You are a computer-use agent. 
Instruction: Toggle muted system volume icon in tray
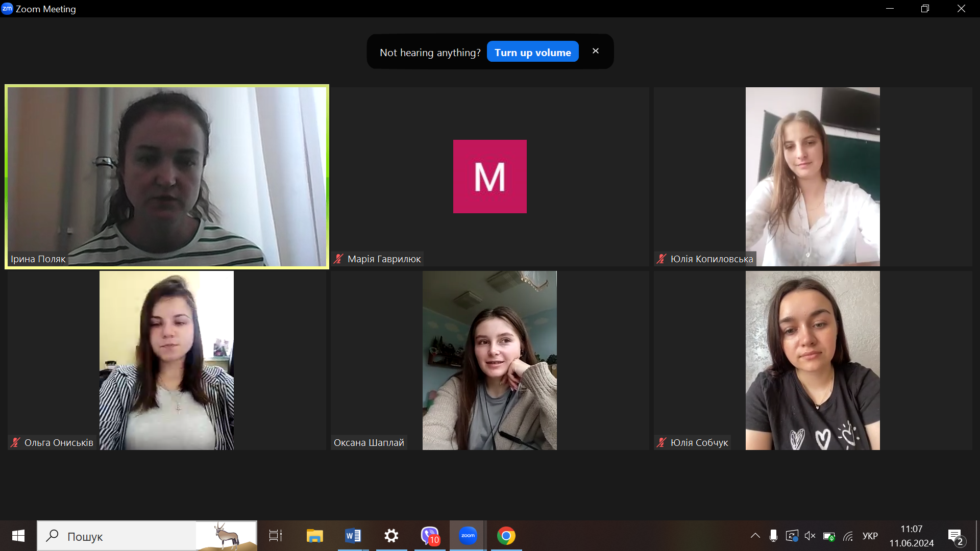coord(810,536)
